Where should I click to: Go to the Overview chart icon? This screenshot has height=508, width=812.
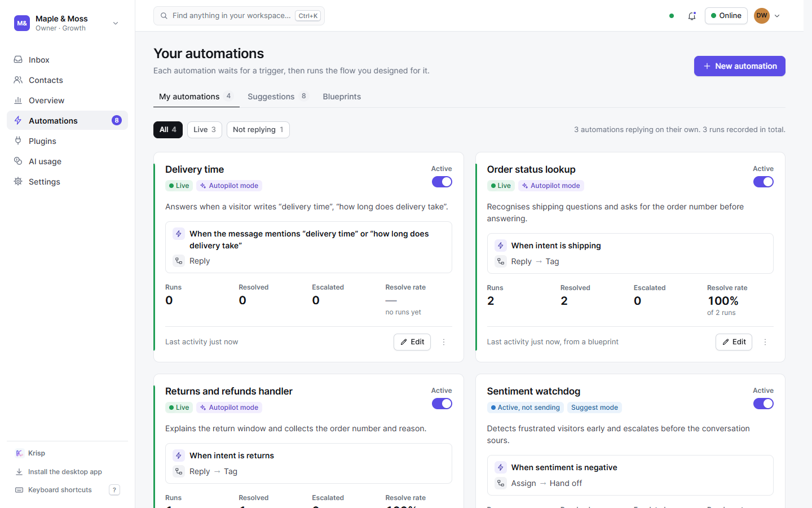[18, 100]
